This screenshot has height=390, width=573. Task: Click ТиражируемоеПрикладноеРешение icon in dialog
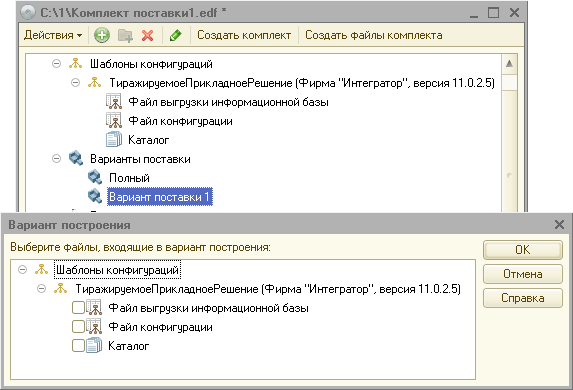[x=61, y=289]
